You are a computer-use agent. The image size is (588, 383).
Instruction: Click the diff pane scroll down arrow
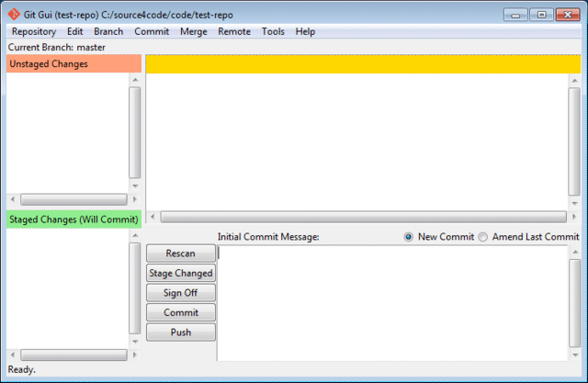(574, 203)
